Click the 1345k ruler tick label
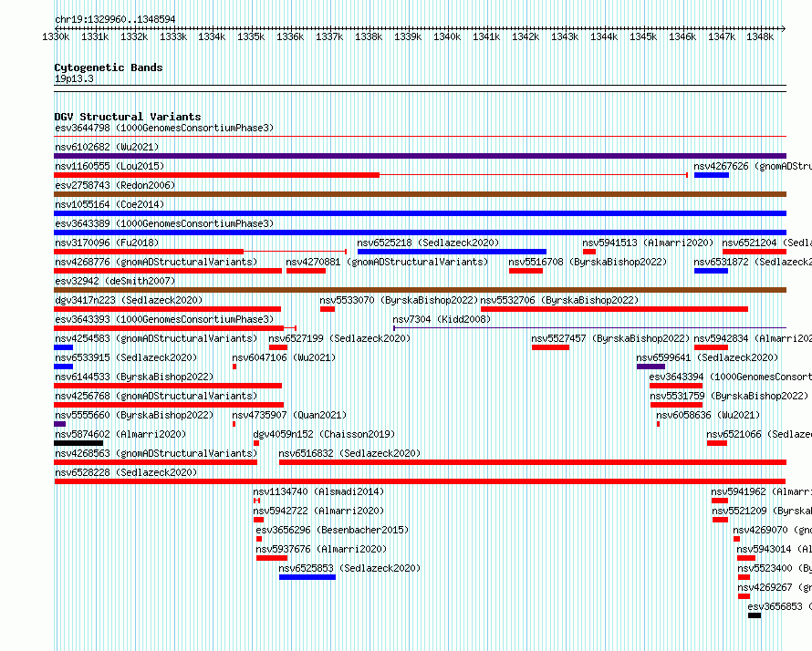This screenshot has height=651, width=812. click(x=643, y=36)
